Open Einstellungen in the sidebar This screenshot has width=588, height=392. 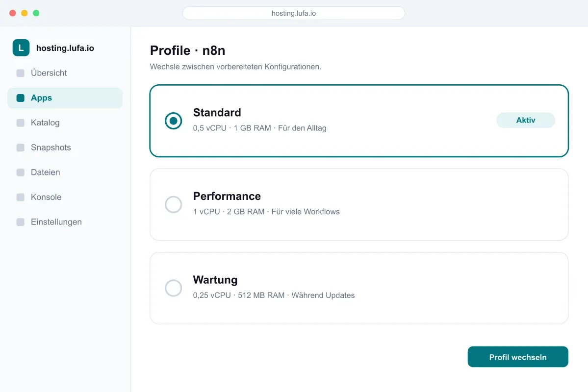65,222
